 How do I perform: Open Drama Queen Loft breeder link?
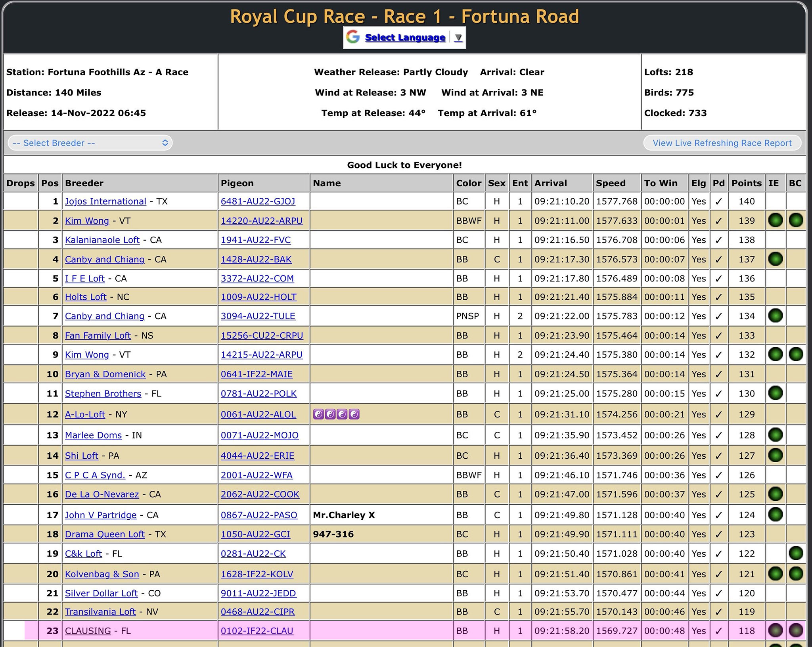coord(105,534)
